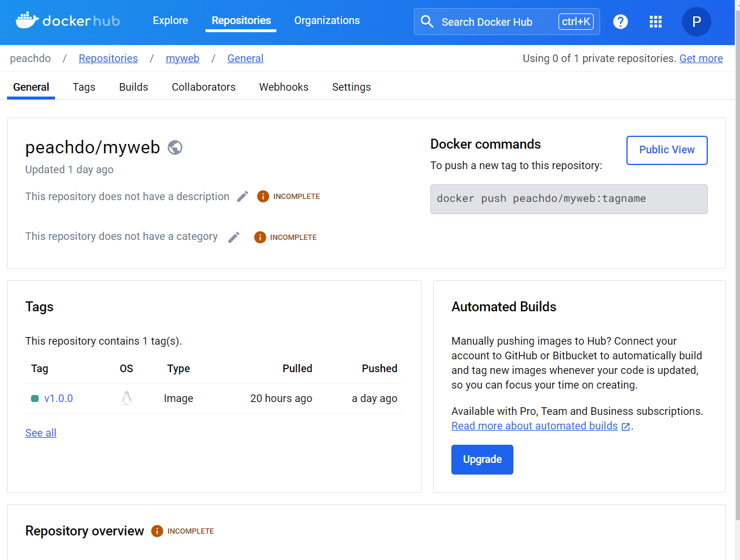This screenshot has width=740, height=560.
Task: Click the blue Upgrade button
Action: 482,459
